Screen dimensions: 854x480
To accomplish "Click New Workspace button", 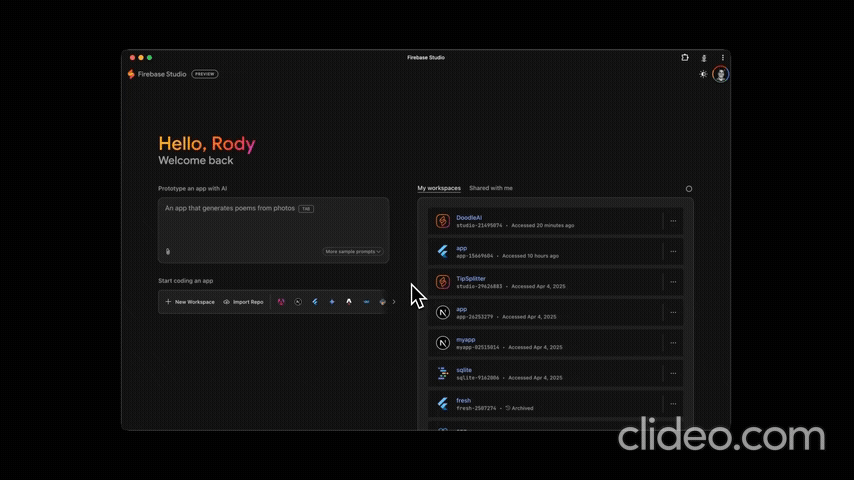I will [x=190, y=302].
